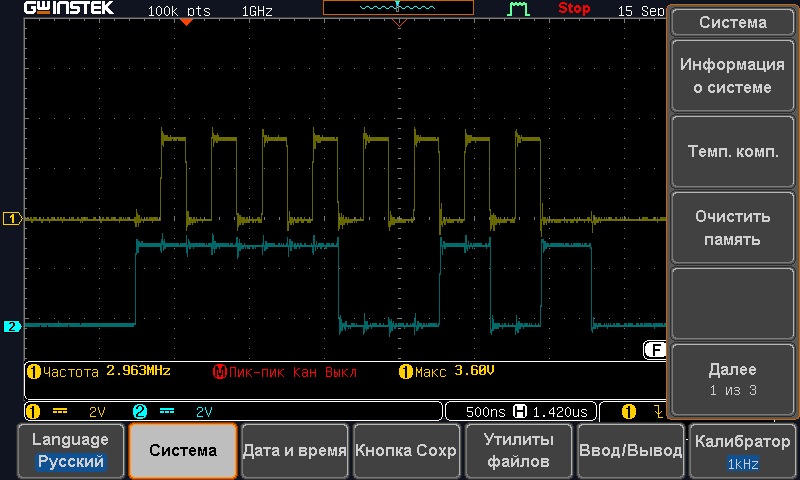Click the H horizontal position icon
This screenshot has width=800, height=480.
(x=519, y=411)
